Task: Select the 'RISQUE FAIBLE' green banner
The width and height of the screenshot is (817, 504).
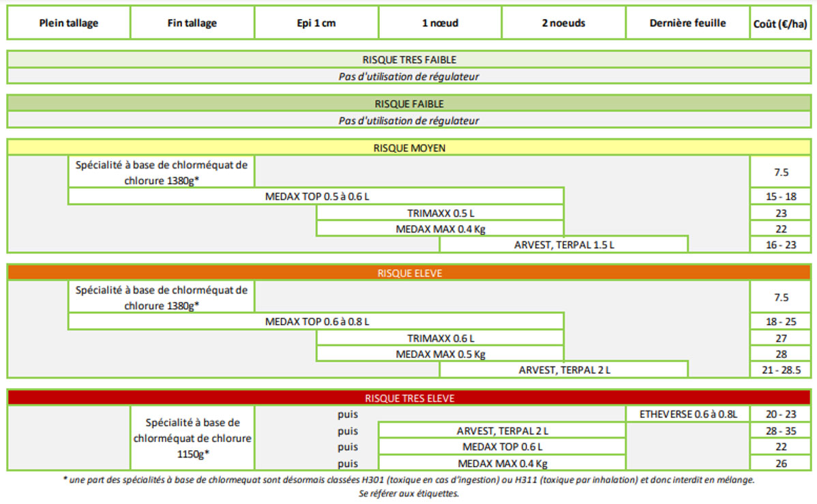Action: (x=409, y=104)
